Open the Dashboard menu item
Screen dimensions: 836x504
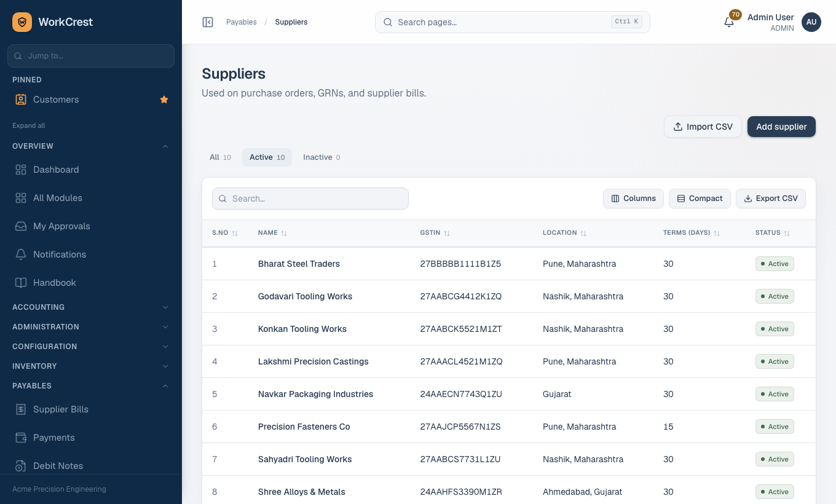point(91,170)
